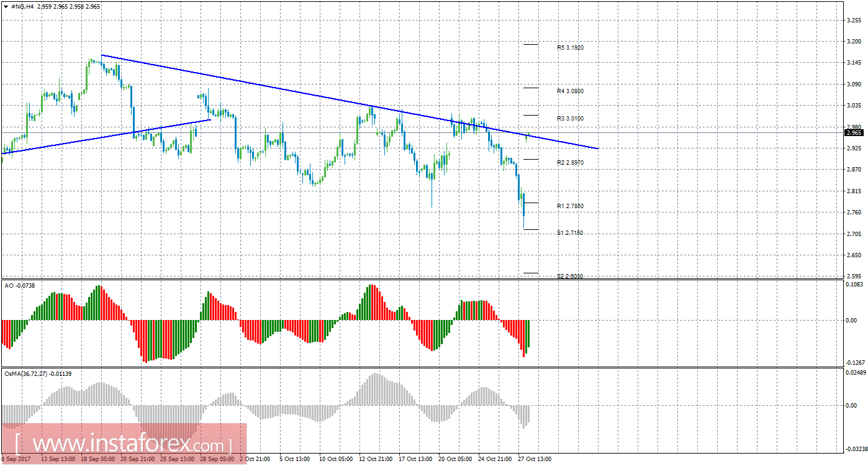
Task: Click 2.925 on the price axis
Action: coord(854,148)
